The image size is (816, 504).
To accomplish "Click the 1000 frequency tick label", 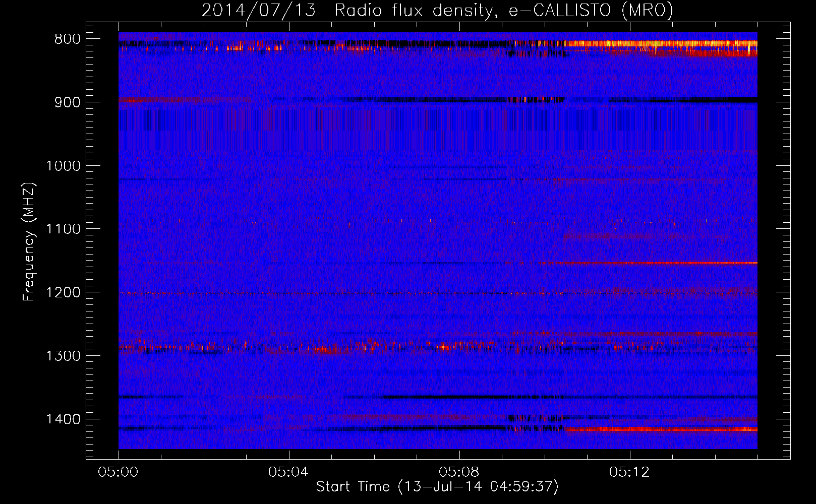I will [63, 166].
